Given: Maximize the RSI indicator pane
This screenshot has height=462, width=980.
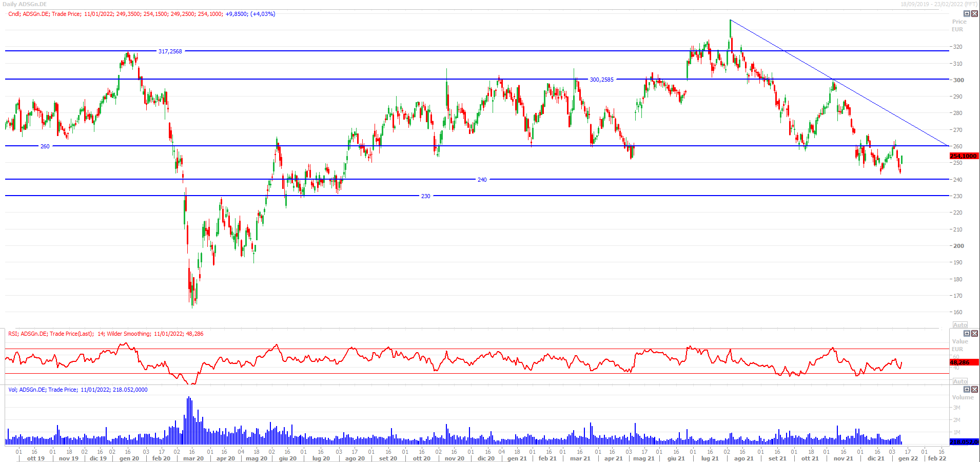Looking at the screenshot, I should (x=967, y=333).
